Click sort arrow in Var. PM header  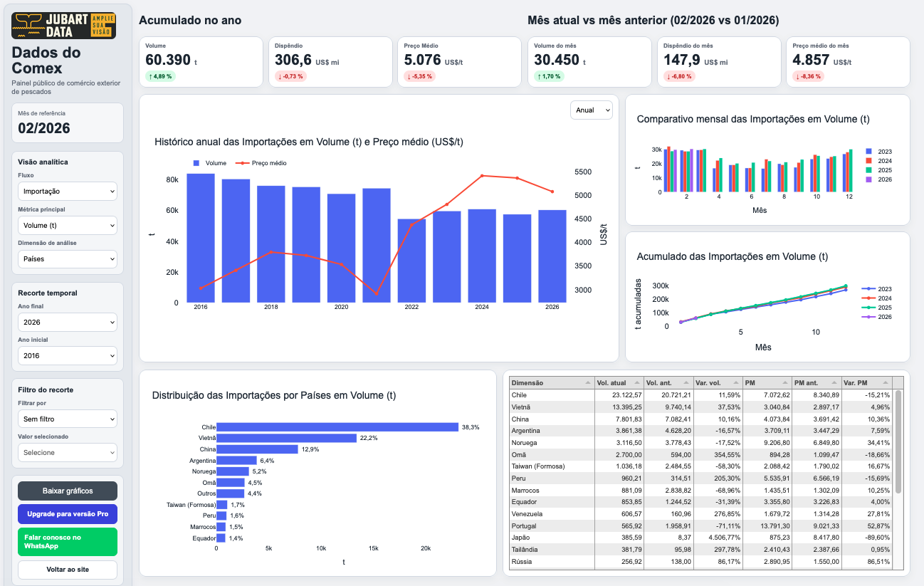[884, 383]
